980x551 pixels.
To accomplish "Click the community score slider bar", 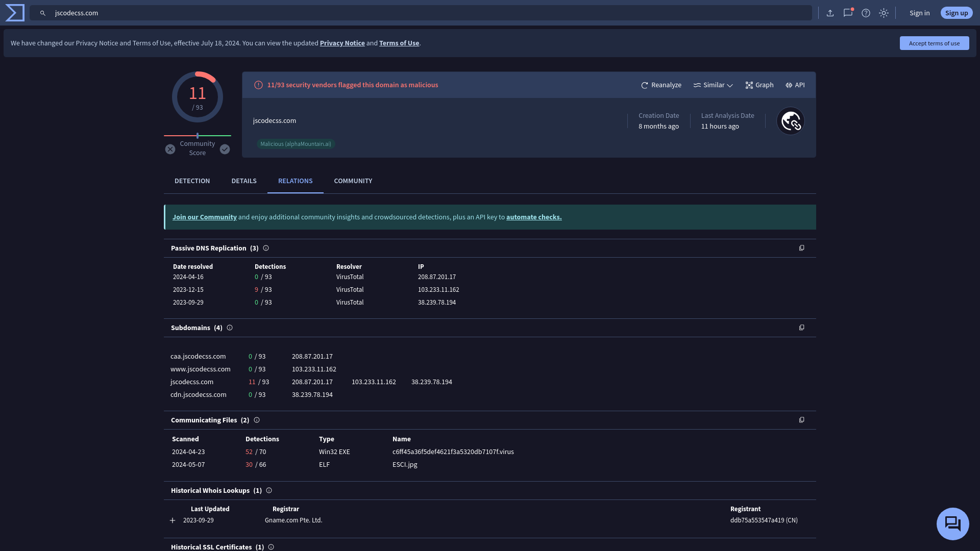I will [x=198, y=136].
